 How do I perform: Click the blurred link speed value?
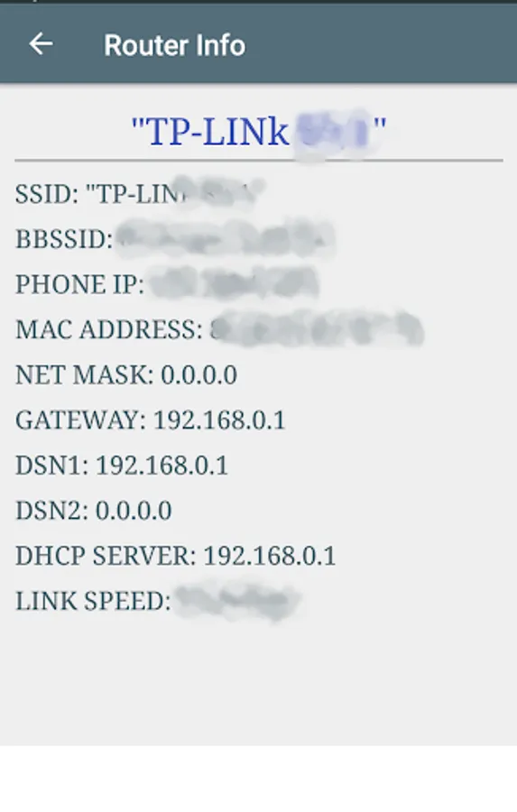coord(237,602)
